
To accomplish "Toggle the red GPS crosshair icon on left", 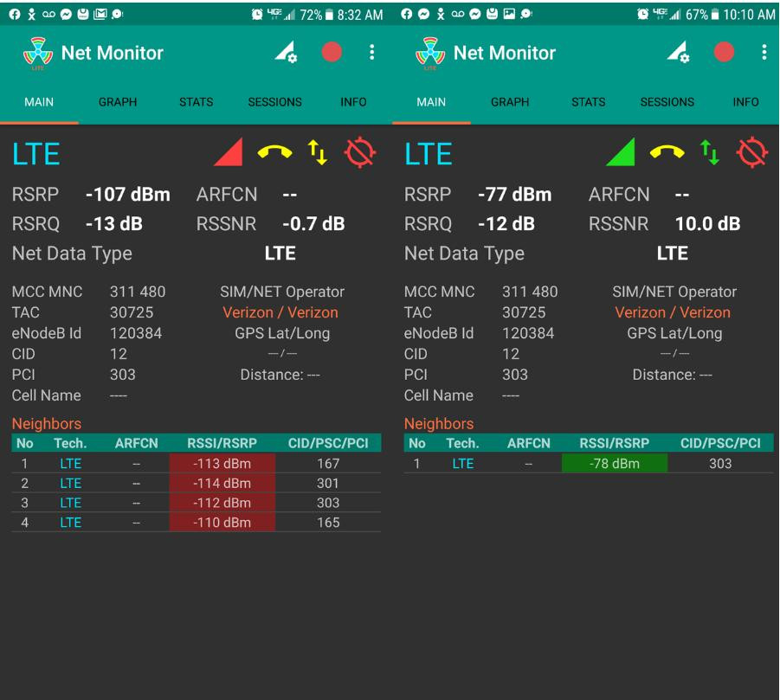I will [360, 152].
